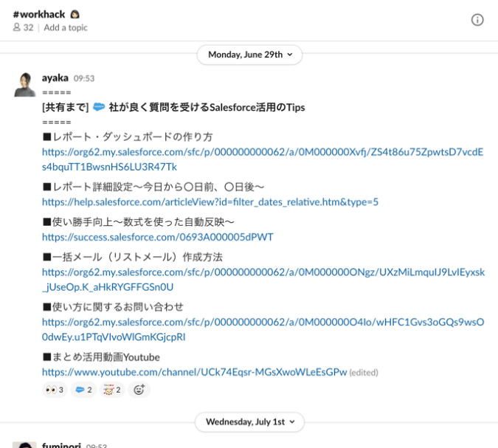The image size is (498, 448).
Task: Expand the Monday, June 29th date dropdown
Action: [249, 55]
